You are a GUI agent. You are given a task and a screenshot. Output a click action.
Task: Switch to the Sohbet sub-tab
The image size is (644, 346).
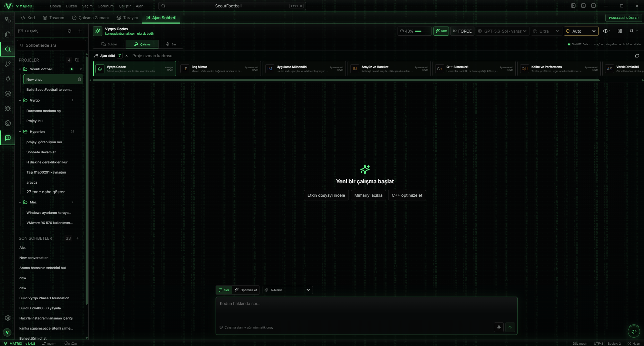(109, 44)
